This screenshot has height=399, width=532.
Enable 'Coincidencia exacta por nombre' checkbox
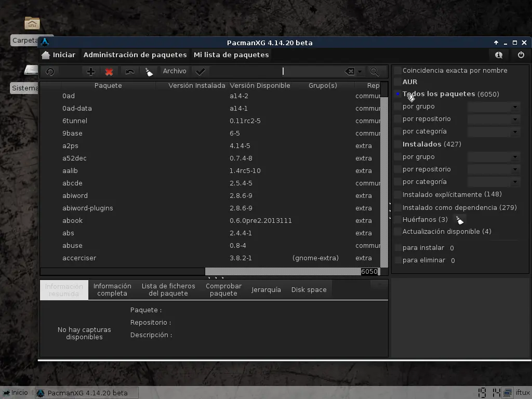(x=397, y=71)
